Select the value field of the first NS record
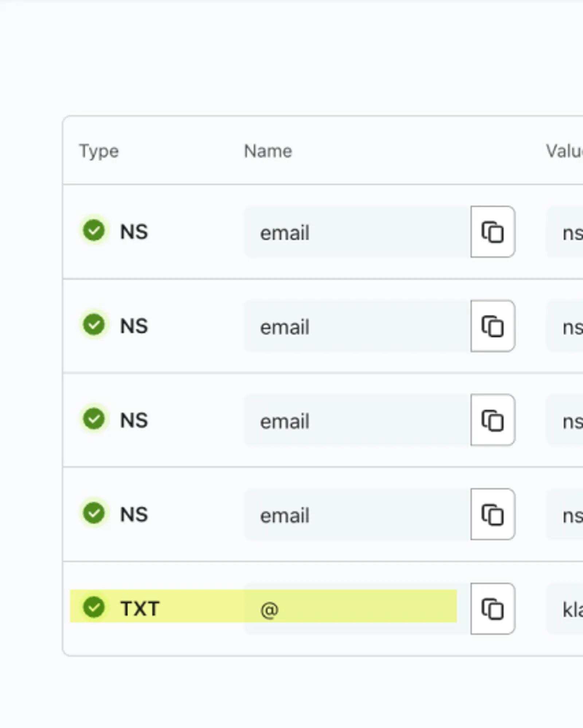This screenshot has height=728, width=583. 564,232
